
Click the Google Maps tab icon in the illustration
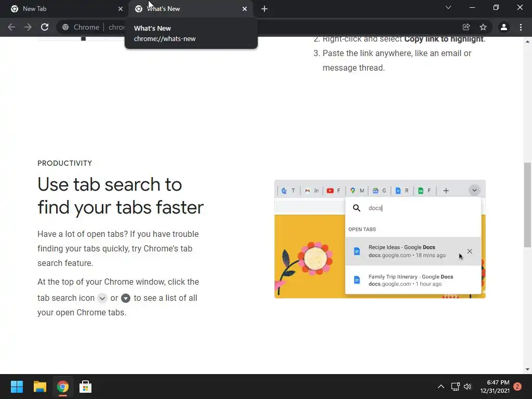coord(353,191)
